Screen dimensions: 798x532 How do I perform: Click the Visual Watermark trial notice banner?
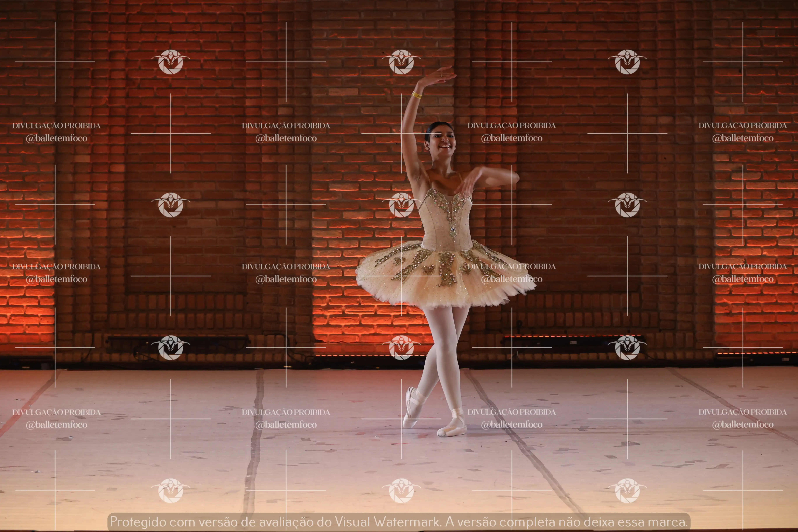pyautogui.click(x=399, y=522)
